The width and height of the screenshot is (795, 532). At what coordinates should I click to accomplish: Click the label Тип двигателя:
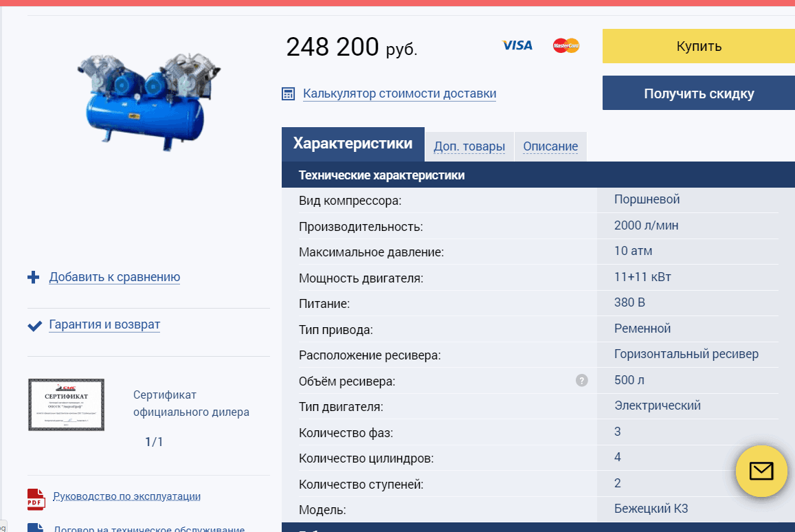tap(341, 407)
